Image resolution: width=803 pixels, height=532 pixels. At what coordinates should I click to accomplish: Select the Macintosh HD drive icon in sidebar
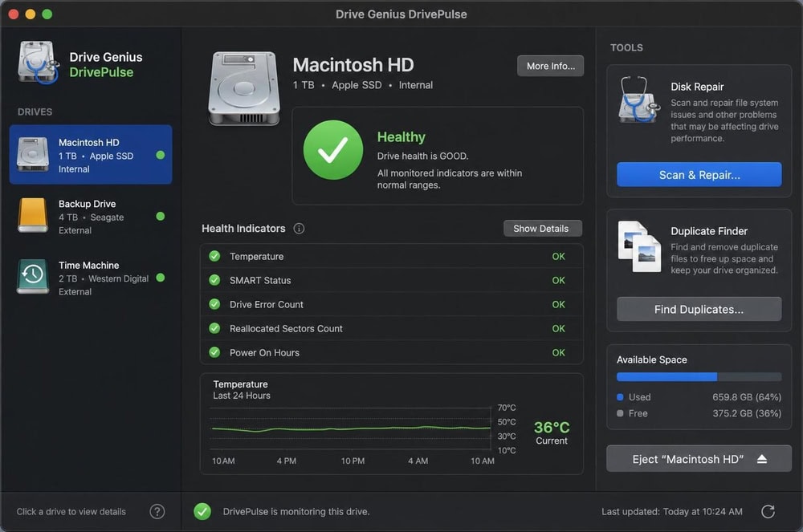tap(33, 154)
